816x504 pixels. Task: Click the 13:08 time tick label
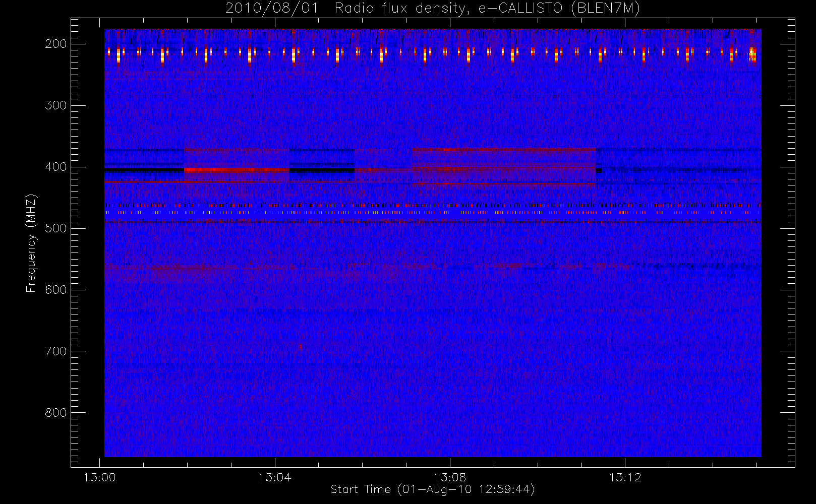click(x=450, y=477)
